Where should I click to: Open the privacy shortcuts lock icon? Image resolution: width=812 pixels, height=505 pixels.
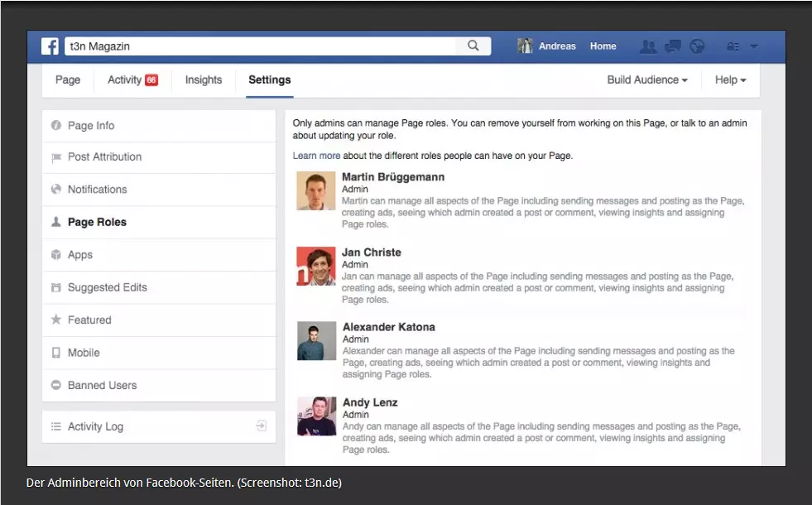click(x=732, y=46)
